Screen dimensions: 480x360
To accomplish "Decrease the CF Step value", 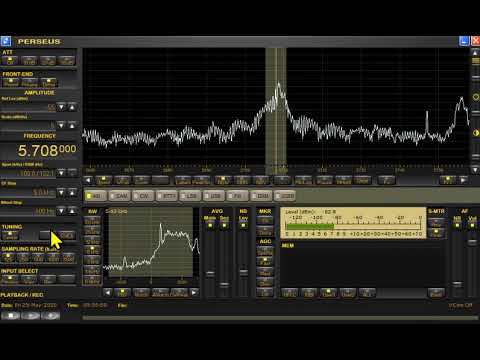I will (61, 192).
